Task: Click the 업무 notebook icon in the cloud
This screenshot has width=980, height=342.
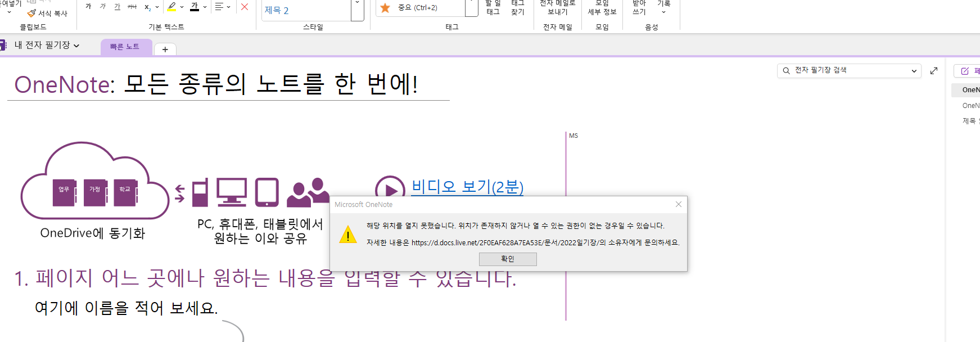Action: click(65, 193)
